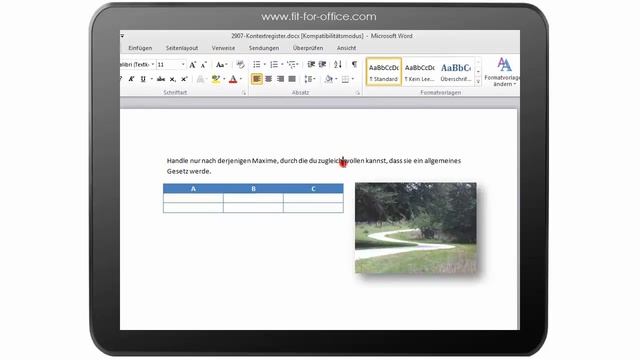Toggle left text alignment

(257, 79)
